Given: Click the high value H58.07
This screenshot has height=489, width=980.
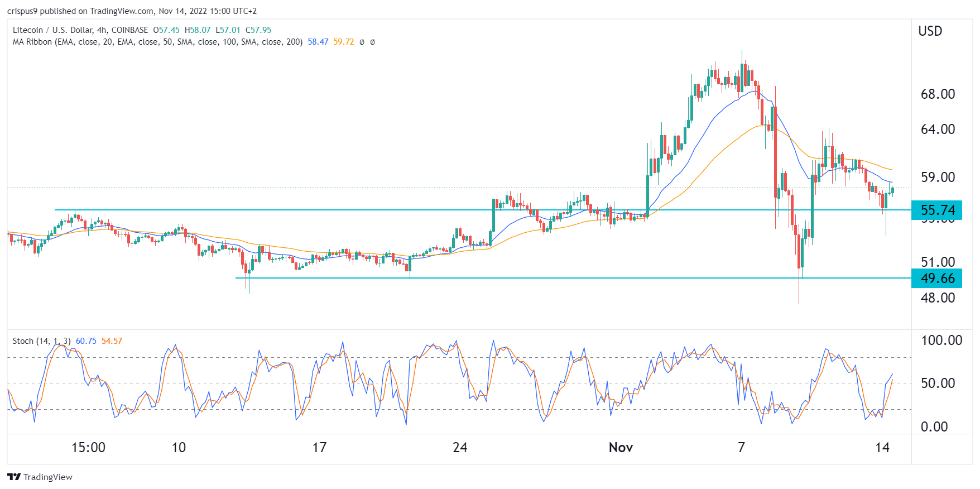Looking at the screenshot, I should tap(198, 30).
